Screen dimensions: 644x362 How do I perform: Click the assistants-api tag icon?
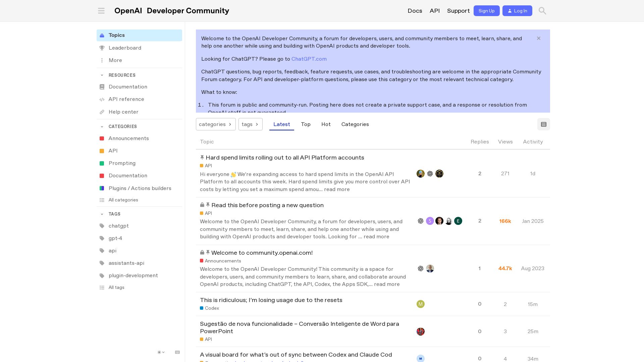[x=102, y=263]
